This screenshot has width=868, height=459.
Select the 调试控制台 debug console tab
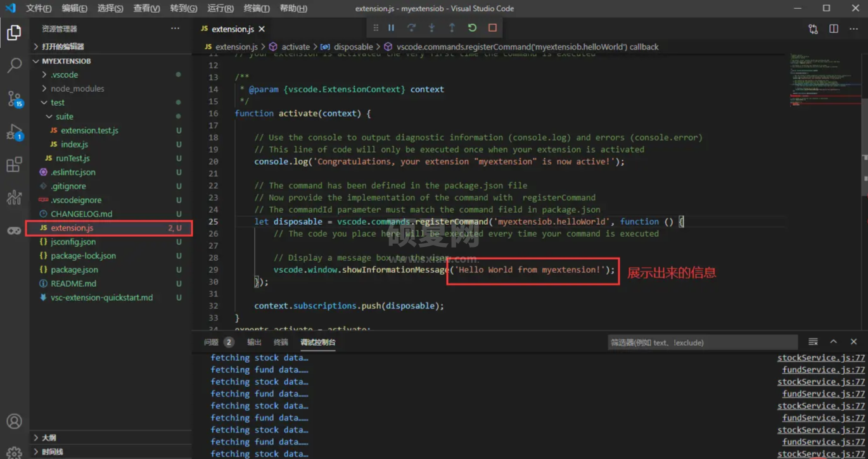pyautogui.click(x=318, y=342)
